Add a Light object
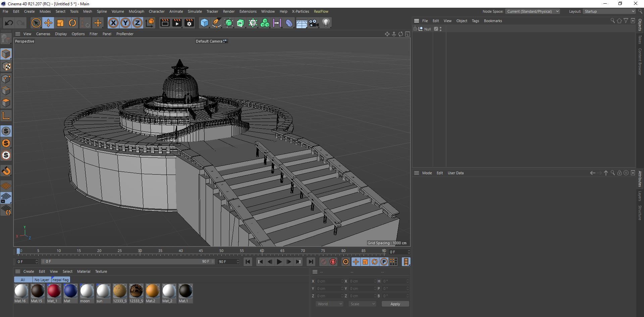Viewport: 644px width, 317px height. point(326,23)
